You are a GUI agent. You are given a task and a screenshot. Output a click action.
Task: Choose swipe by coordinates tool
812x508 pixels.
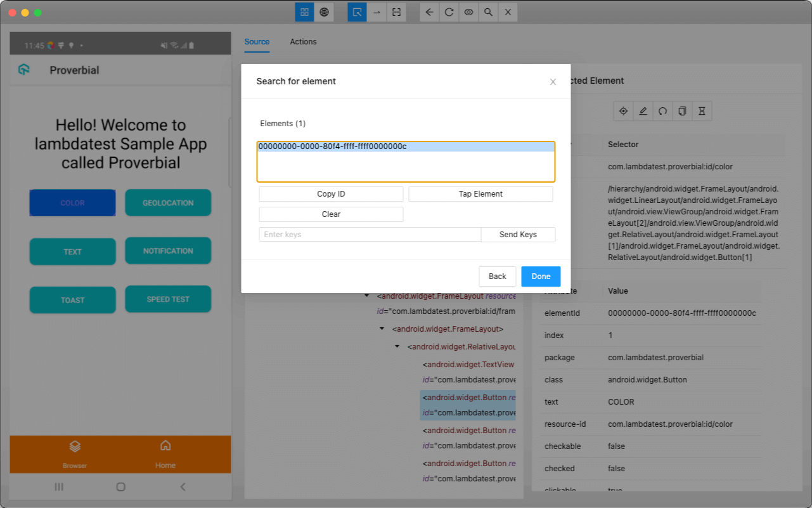pos(377,12)
